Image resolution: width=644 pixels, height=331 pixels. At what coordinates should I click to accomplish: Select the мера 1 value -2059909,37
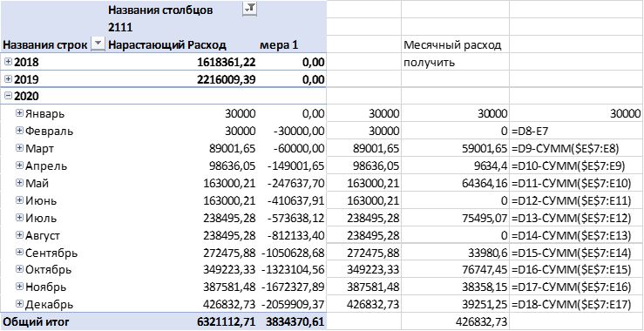293,305
